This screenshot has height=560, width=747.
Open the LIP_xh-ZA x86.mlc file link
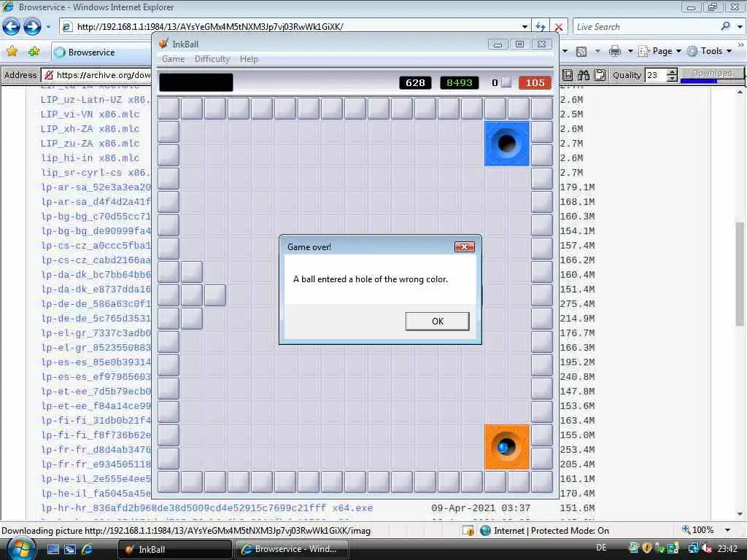point(90,129)
